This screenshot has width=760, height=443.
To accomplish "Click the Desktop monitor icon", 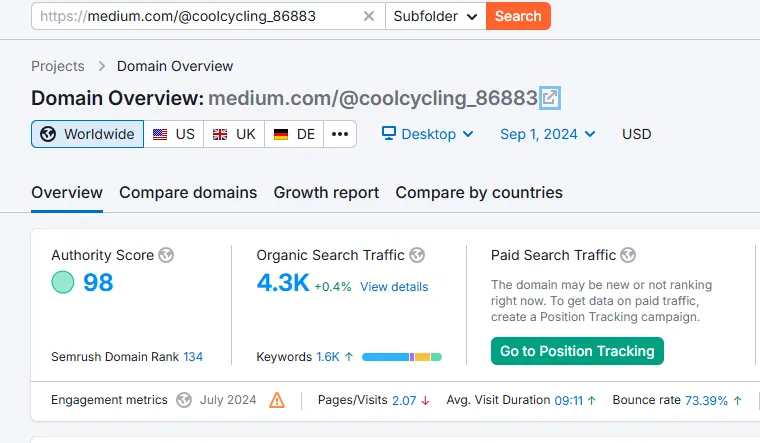I will point(389,133).
